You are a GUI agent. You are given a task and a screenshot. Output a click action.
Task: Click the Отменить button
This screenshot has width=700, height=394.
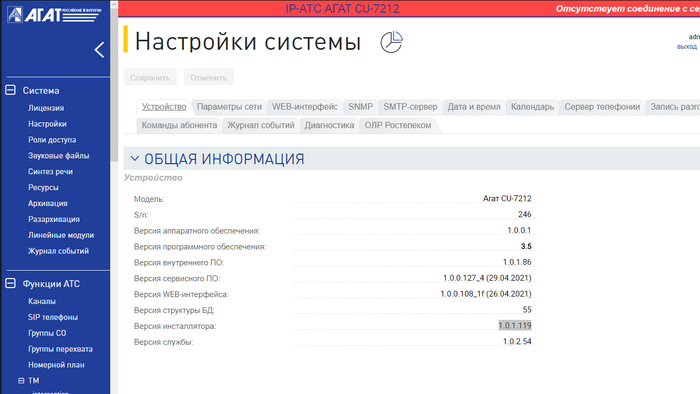pos(208,77)
